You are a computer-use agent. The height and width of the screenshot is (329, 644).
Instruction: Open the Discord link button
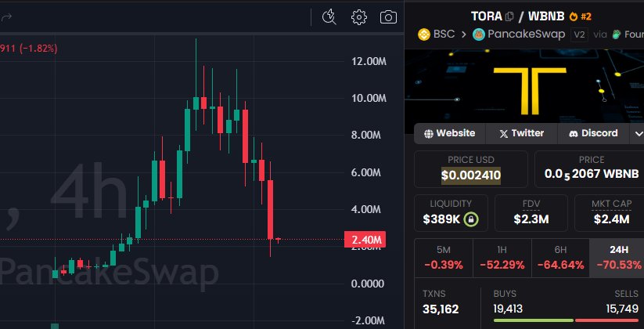[x=593, y=133]
